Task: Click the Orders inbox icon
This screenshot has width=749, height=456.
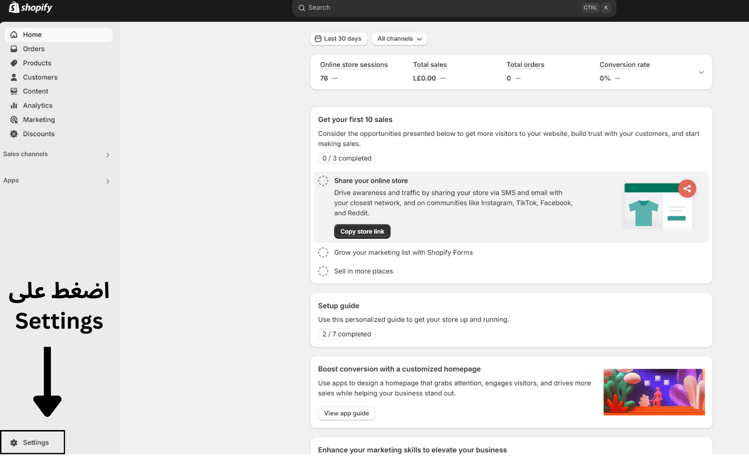Action: pos(14,49)
